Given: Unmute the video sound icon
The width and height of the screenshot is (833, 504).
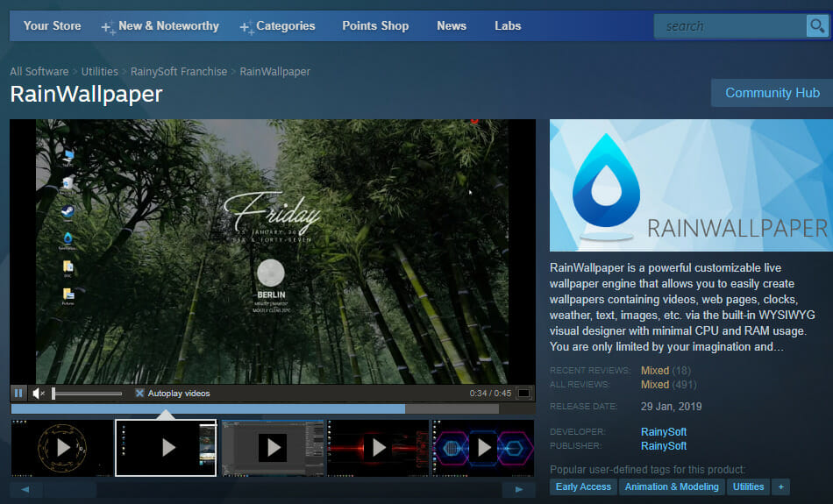Looking at the screenshot, I should (x=39, y=393).
